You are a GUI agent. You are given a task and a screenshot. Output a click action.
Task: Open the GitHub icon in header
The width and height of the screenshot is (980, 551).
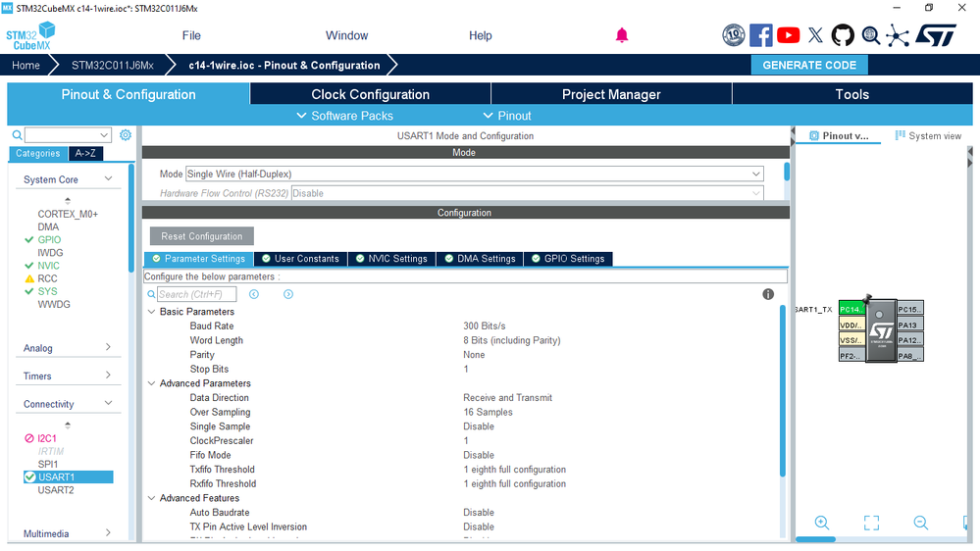click(x=843, y=35)
